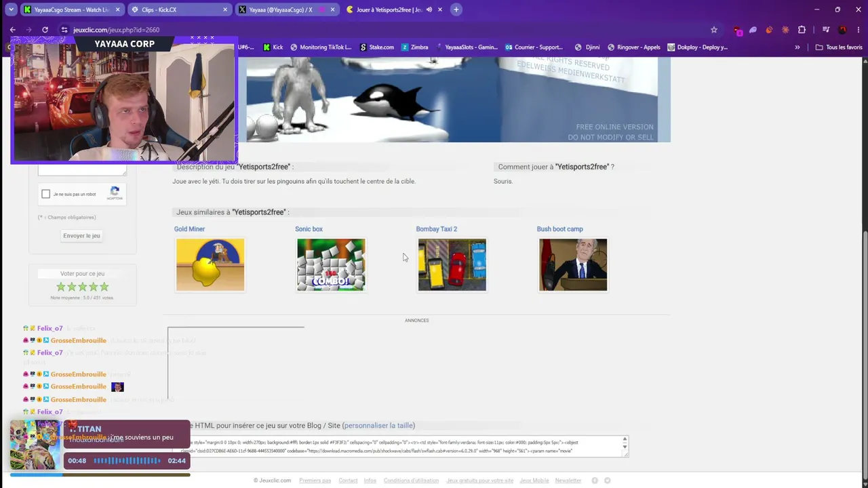Screen dimensions: 868x488
Task: Open the Ringover - Appels bookmark
Action: coord(634,47)
